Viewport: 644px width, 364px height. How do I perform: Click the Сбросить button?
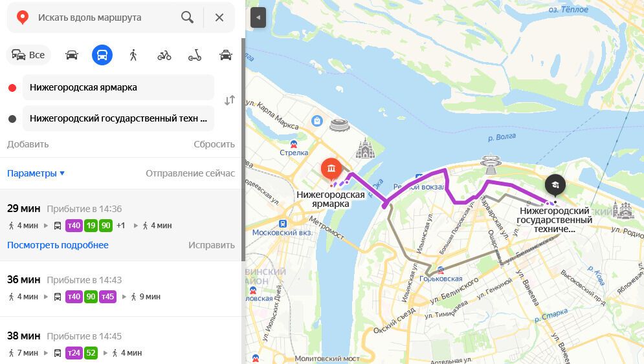tap(214, 144)
